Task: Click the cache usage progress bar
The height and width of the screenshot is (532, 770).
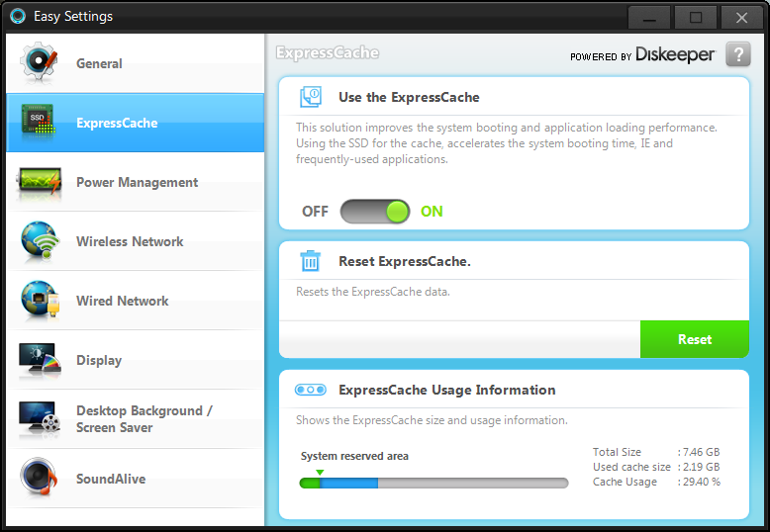Action: [433, 484]
